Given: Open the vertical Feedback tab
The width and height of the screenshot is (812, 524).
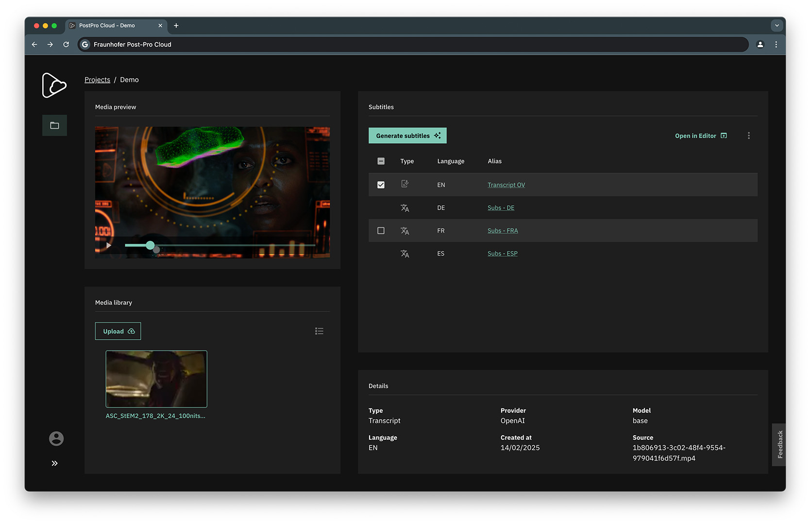Looking at the screenshot, I should pos(779,444).
